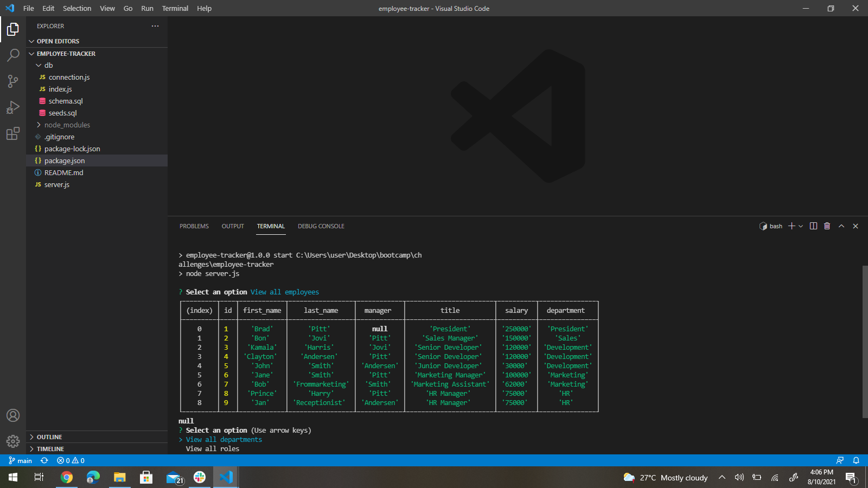The height and width of the screenshot is (488, 868).
Task: Open the Run and Debug view
Action: pos(13,107)
